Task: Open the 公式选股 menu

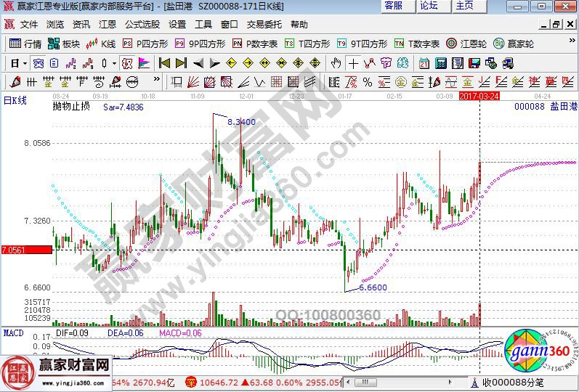Action: tap(142, 24)
